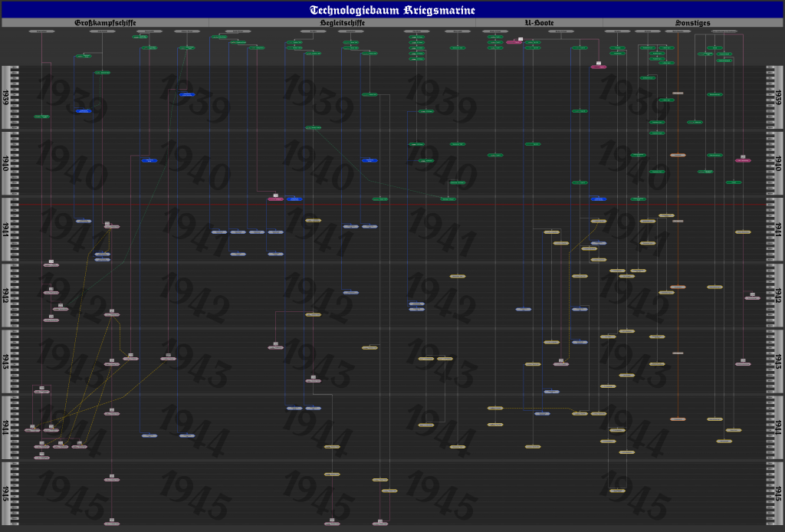This screenshot has width=785, height=532.
Task: Select the magenta node in Sonstiges 1940 band
Action: point(743,161)
